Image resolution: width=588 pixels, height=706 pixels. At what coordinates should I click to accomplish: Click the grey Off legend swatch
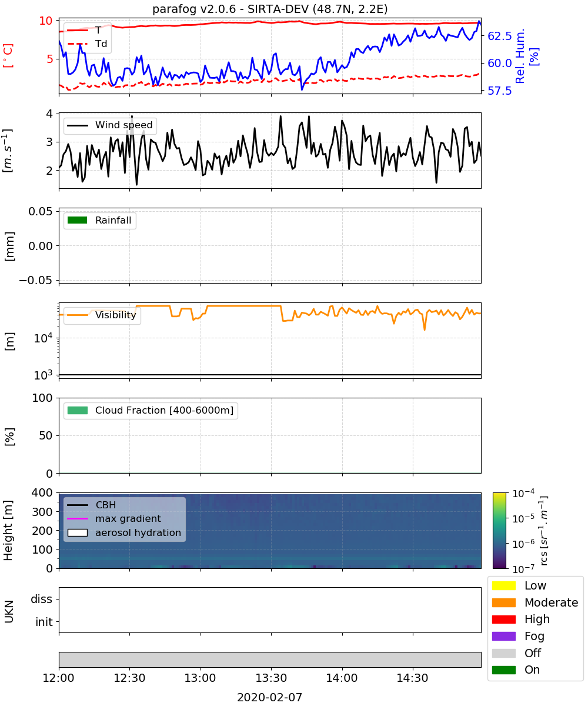[503, 653]
